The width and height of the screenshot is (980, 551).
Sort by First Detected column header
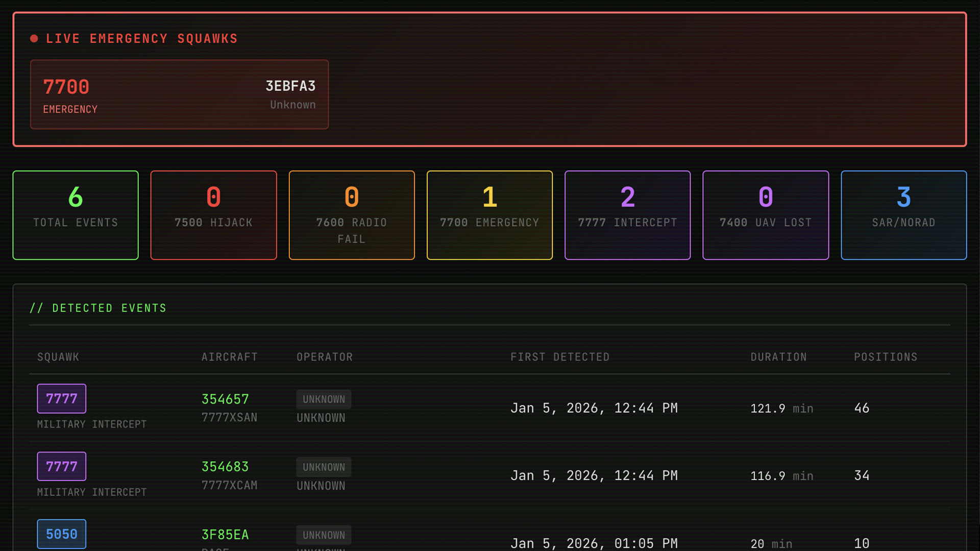click(x=560, y=357)
